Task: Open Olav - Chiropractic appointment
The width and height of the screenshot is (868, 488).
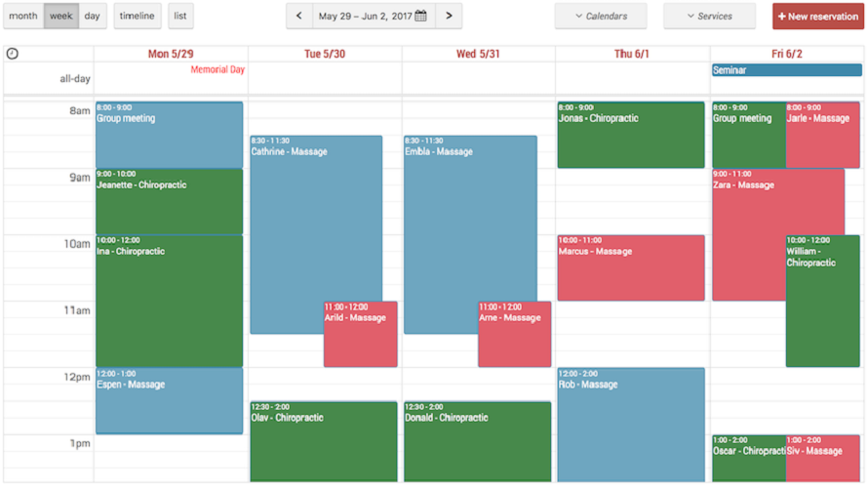Action: tap(324, 441)
